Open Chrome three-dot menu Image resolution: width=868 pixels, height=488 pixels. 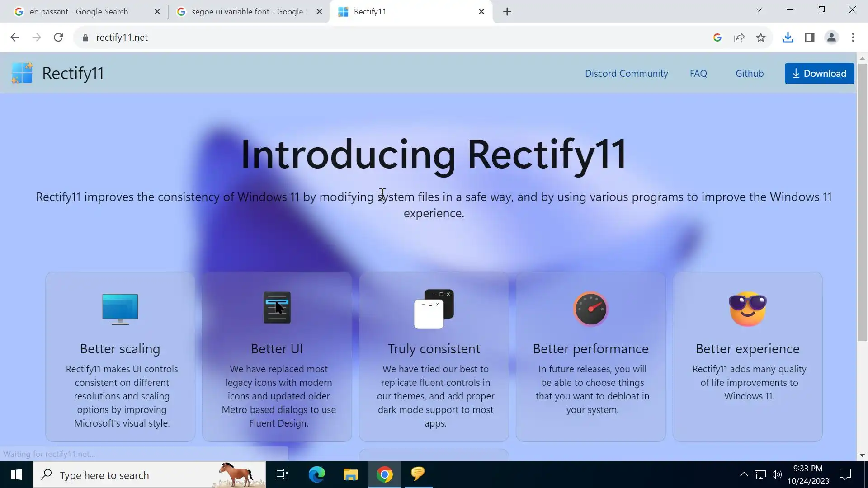pyautogui.click(x=853, y=38)
